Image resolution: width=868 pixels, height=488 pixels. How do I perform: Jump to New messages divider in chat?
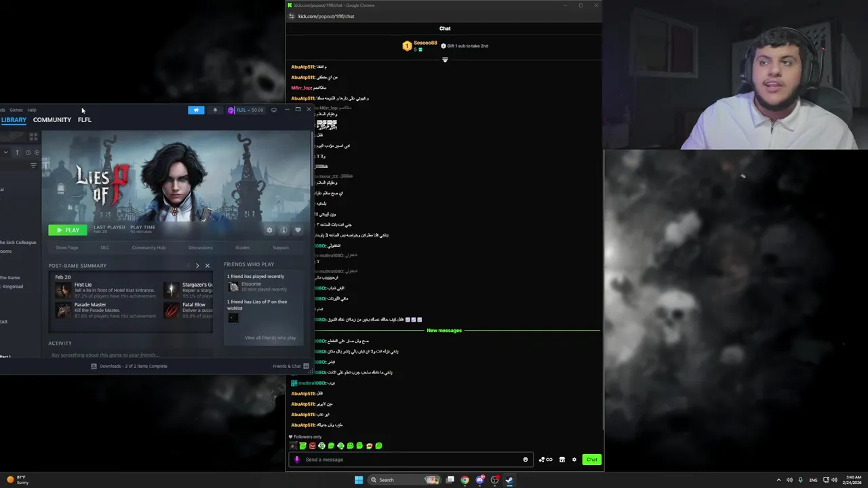(x=444, y=330)
